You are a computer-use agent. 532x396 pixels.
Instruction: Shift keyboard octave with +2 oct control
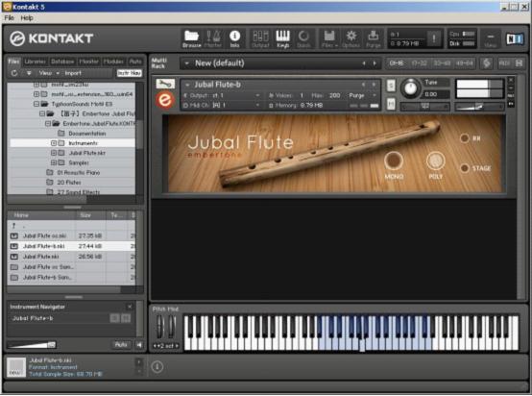coord(165,346)
